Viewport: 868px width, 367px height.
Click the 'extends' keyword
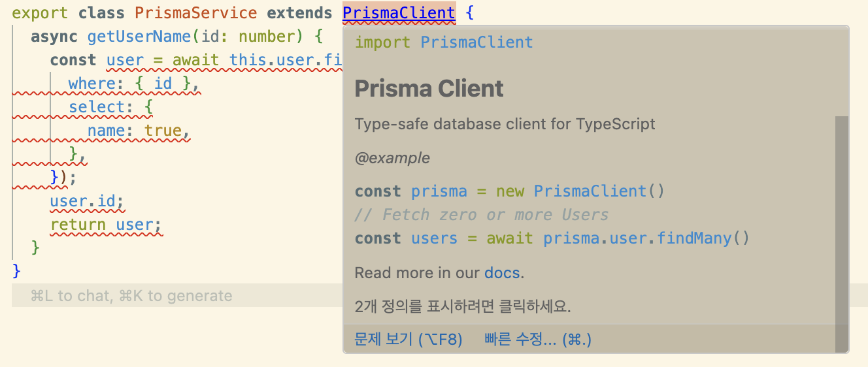pyautogui.click(x=300, y=12)
